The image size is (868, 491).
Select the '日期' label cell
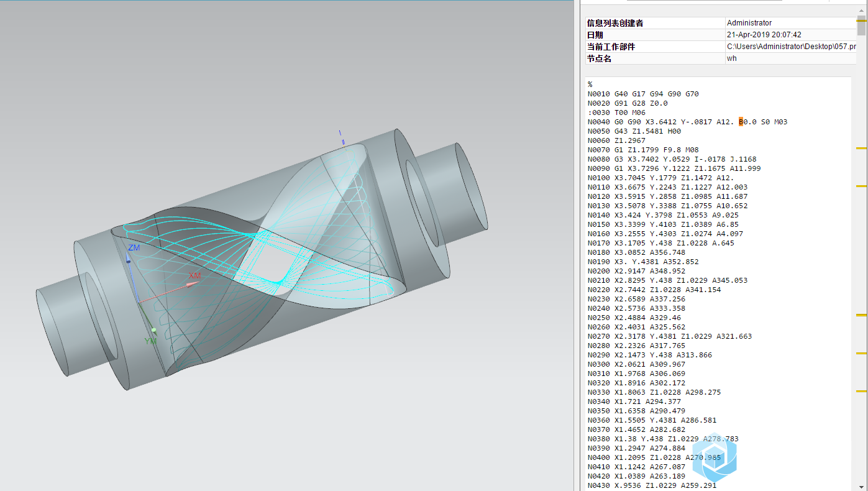pos(654,35)
